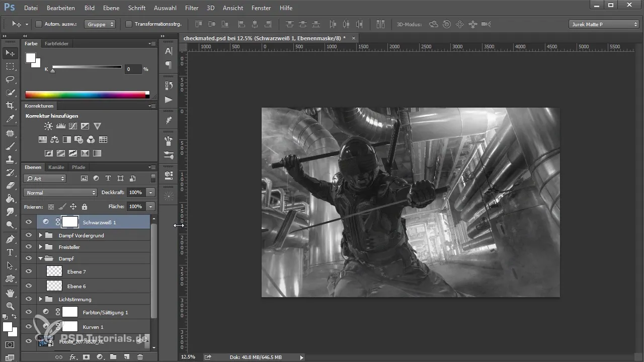Image resolution: width=644 pixels, height=362 pixels.
Task: Open the Paragraph panel icon
Action: [169, 64]
